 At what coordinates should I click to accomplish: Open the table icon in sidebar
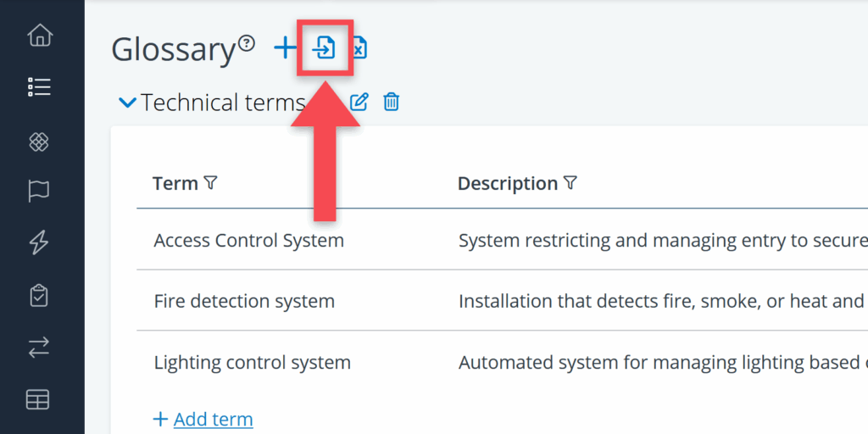pos(38,399)
